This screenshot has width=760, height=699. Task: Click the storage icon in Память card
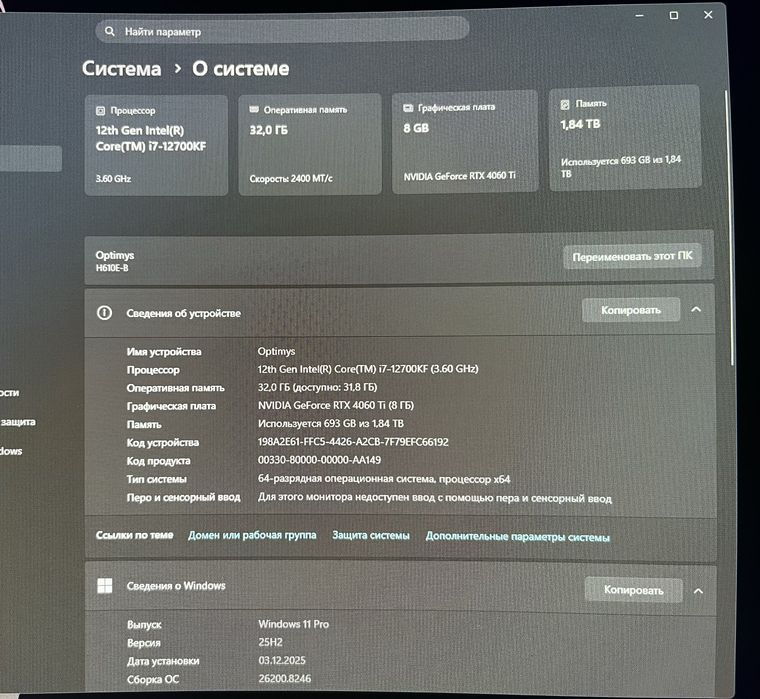[565, 104]
